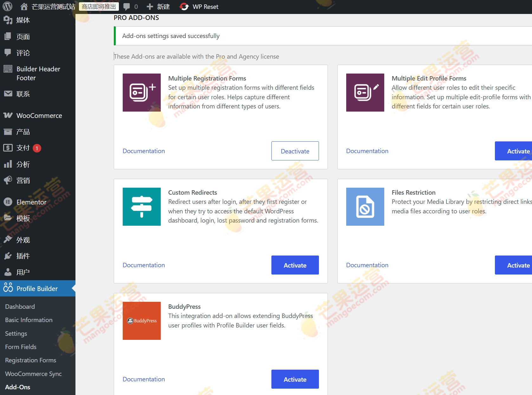Select the WooCommerce Sync submenu item
532x395 pixels.
[33, 374]
